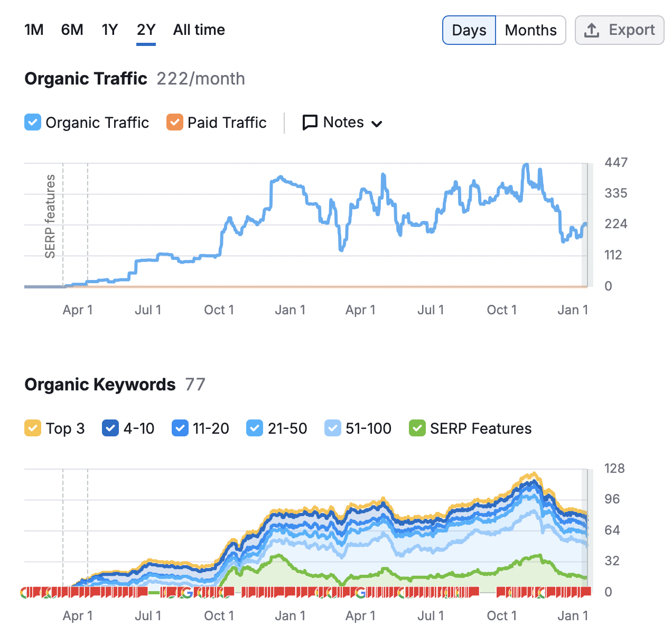Image resolution: width=672 pixels, height=635 pixels.
Task: Switch to the 6M time range
Action: 72,30
